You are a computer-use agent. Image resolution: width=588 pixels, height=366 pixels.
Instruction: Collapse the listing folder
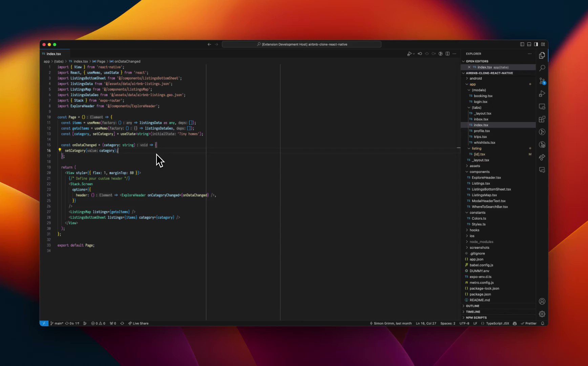[498, 148]
